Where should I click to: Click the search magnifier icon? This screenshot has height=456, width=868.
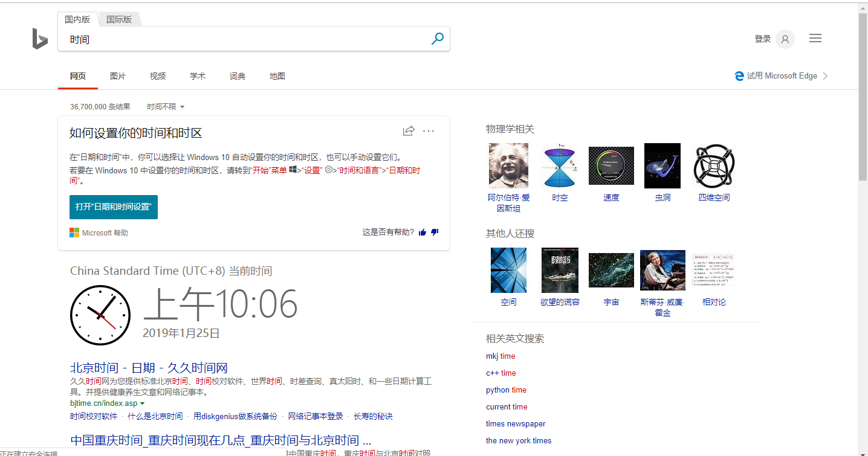coord(437,38)
